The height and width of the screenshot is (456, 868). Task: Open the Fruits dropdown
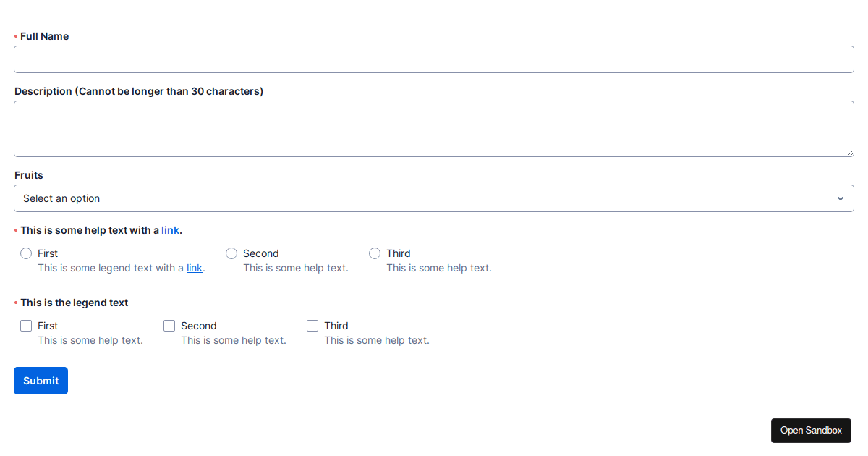click(434, 198)
